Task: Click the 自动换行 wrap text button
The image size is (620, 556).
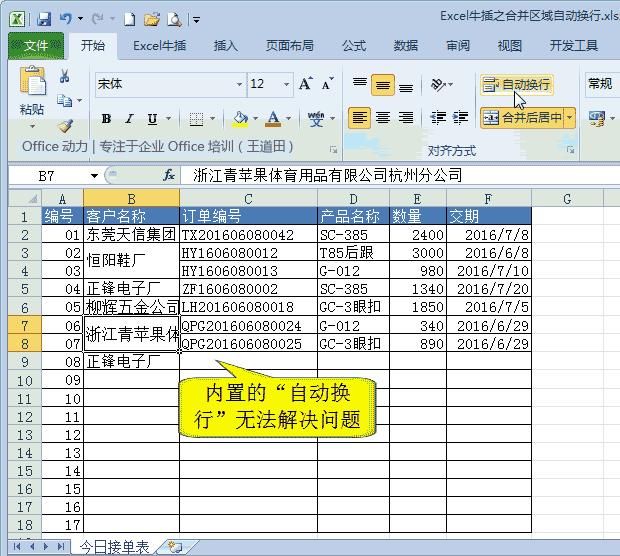Action: coord(517,85)
